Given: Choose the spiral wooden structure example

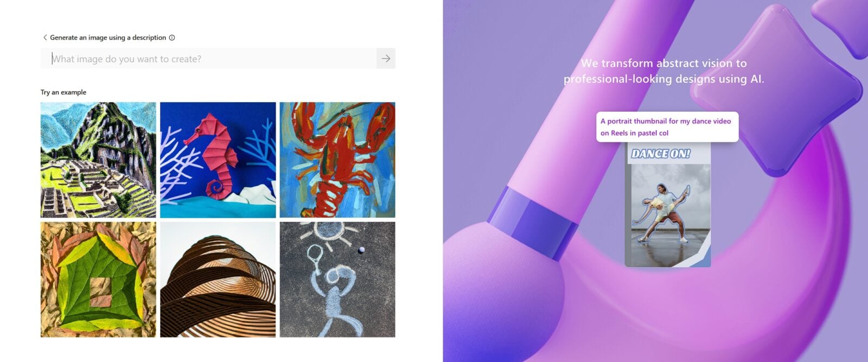Looking at the screenshot, I should coord(218,280).
